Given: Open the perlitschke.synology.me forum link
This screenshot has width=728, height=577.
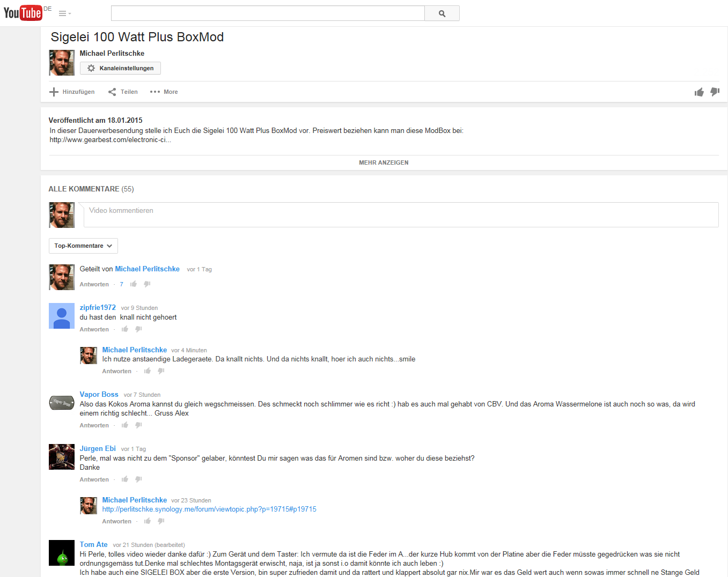Looking at the screenshot, I should click(x=209, y=509).
